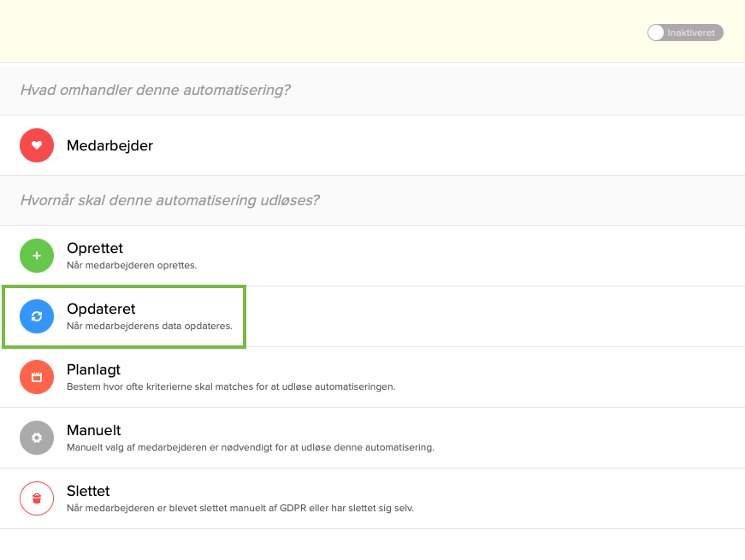Select the Medarbejder label
745x560 pixels.
pyautogui.click(x=109, y=145)
